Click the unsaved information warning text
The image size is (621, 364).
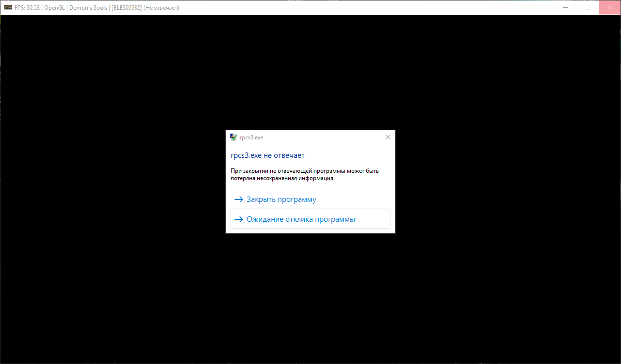pyautogui.click(x=305, y=174)
